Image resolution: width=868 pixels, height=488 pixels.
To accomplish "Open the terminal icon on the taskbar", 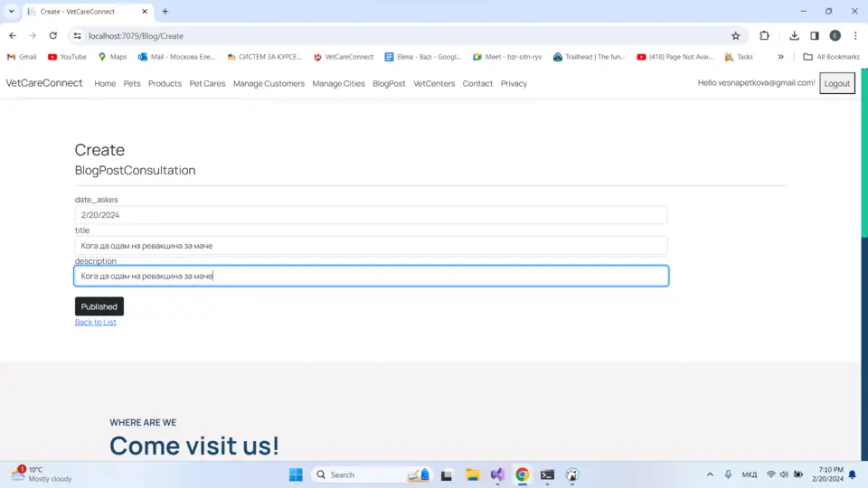I will click(x=547, y=474).
